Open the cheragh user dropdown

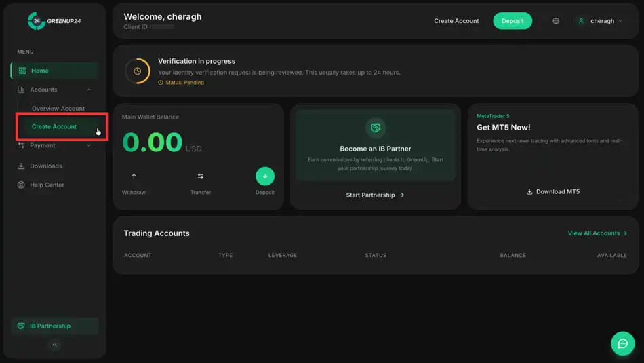[x=600, y=21]
